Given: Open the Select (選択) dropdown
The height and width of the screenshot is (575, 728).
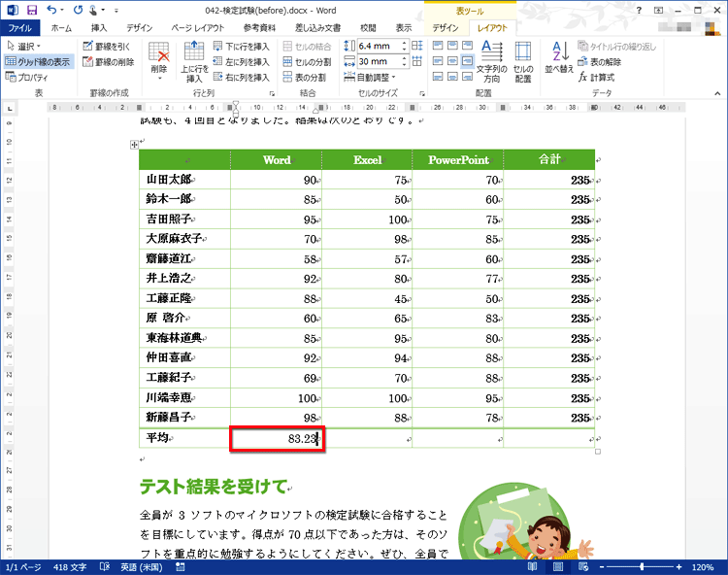Looking at the screenshot, I should 24,46.
